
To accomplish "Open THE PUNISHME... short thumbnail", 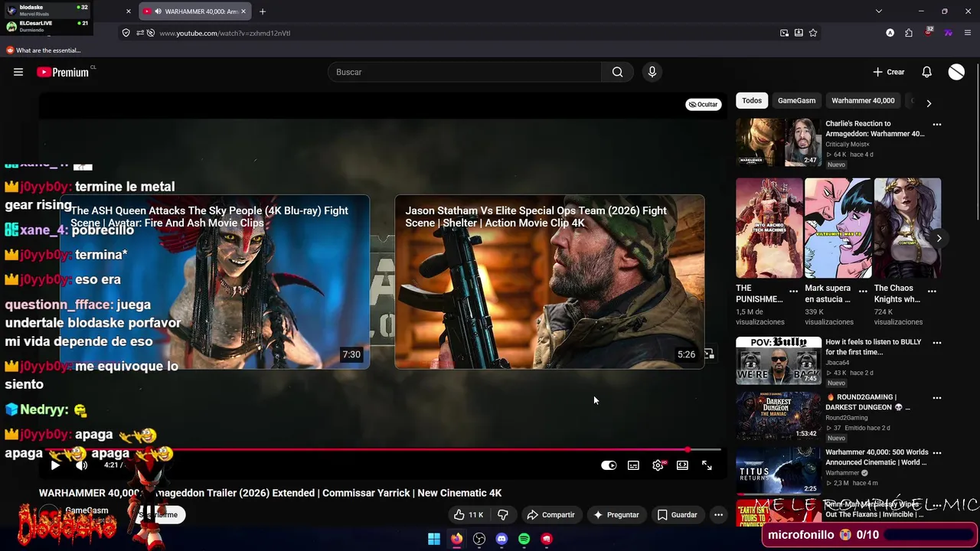I will click(x=769, y=228).
